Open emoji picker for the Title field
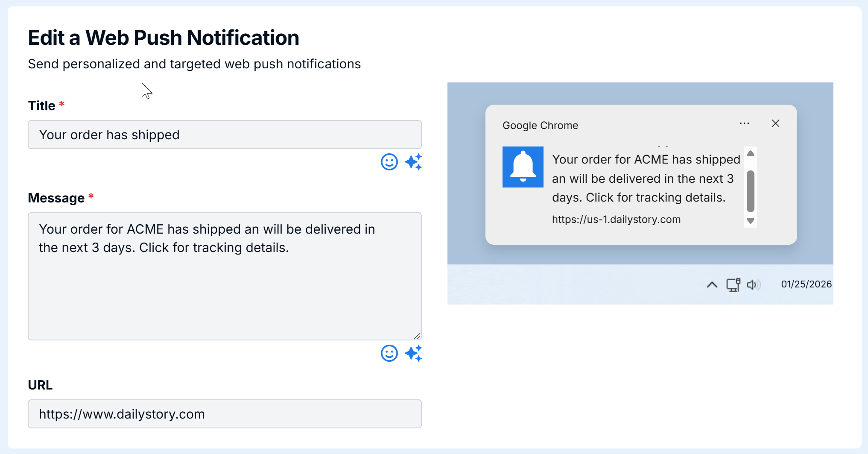Viewport: 868px width, 454px height. pos(389,162)
